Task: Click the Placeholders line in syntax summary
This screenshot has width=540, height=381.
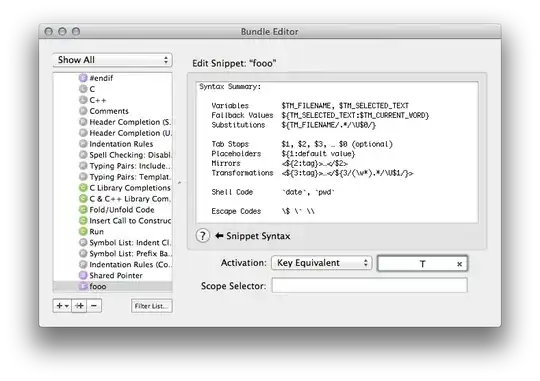Action: (x=283, y=154)
